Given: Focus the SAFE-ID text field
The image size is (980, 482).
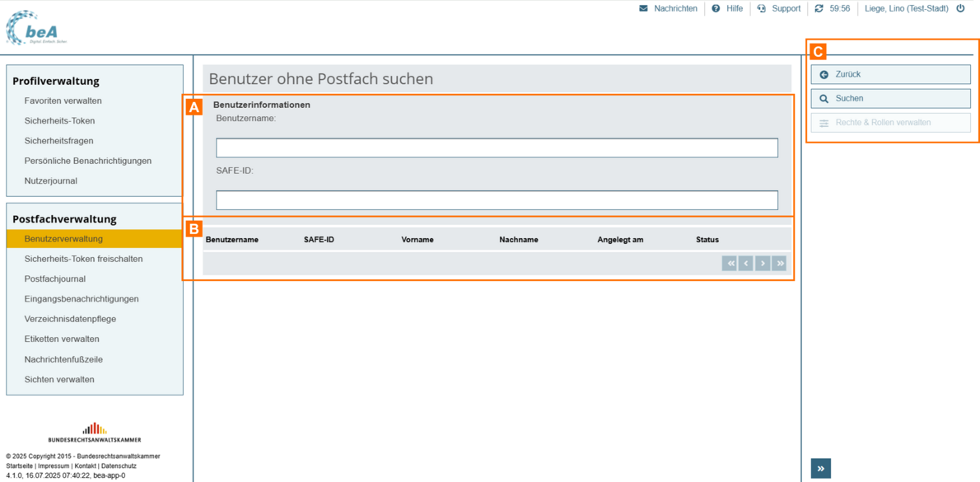Looking at the screenshot, I should pyautogui.click(x=497, y=200).
